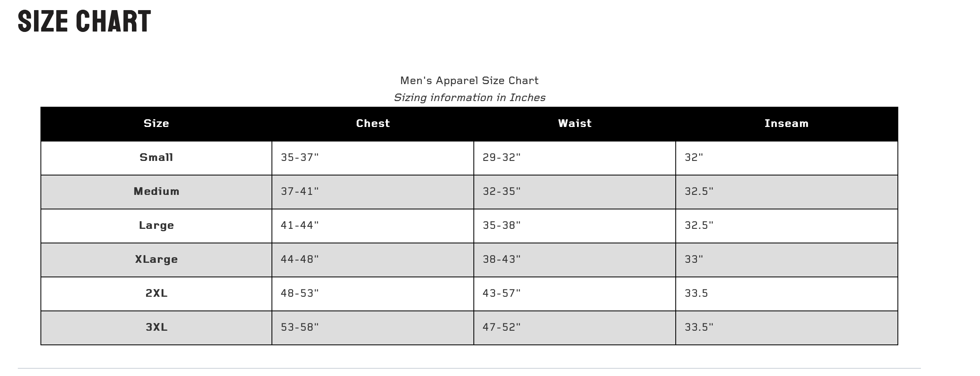Click the 33" inseam value for XLarge

coord(694,259)
